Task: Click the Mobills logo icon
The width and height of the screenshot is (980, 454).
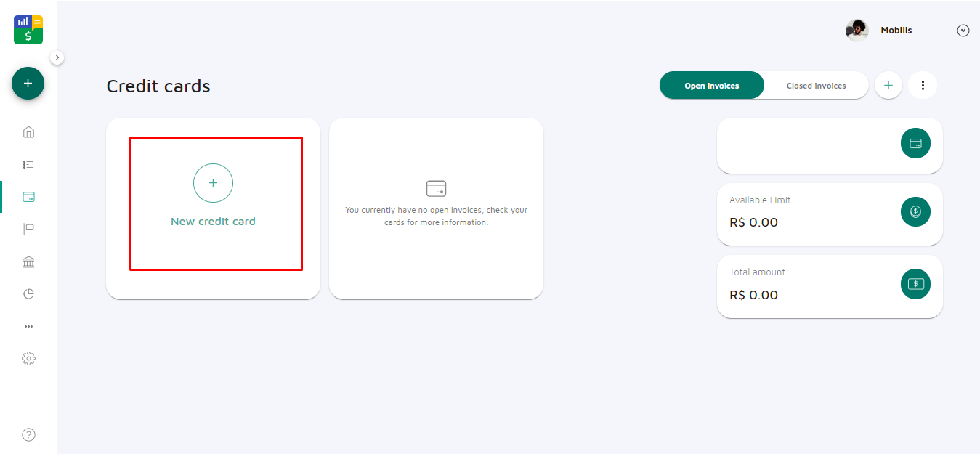Action: point(28,30)
